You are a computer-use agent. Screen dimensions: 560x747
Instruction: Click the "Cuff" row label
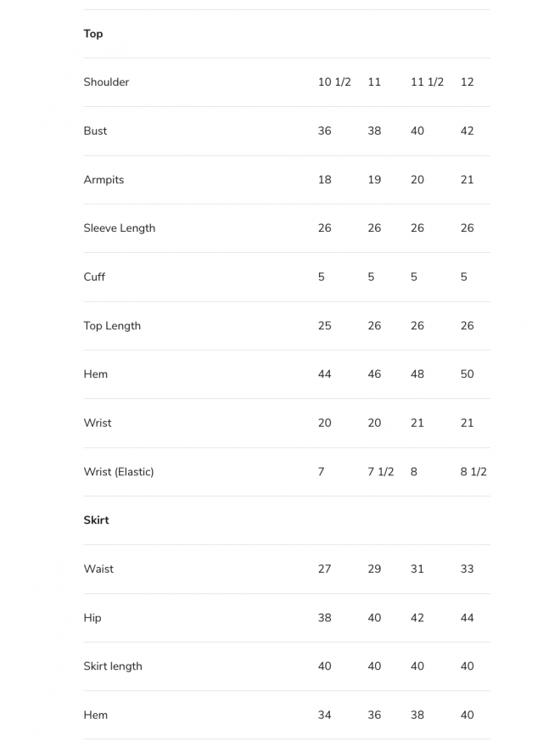coord(94,277)
